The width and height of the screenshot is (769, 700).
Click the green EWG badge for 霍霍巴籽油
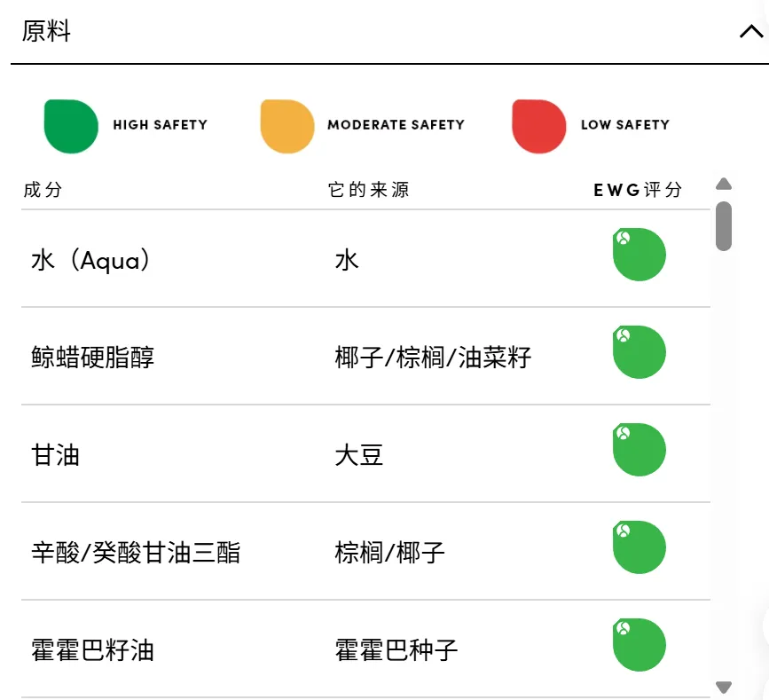[x=640, y=645]
